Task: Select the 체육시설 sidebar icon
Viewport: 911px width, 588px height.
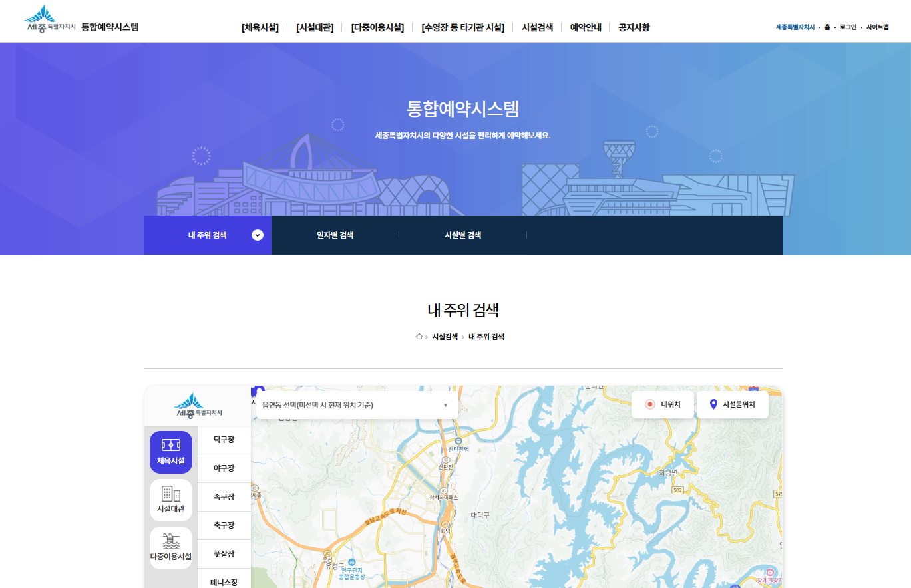Action: pos(170,452)
